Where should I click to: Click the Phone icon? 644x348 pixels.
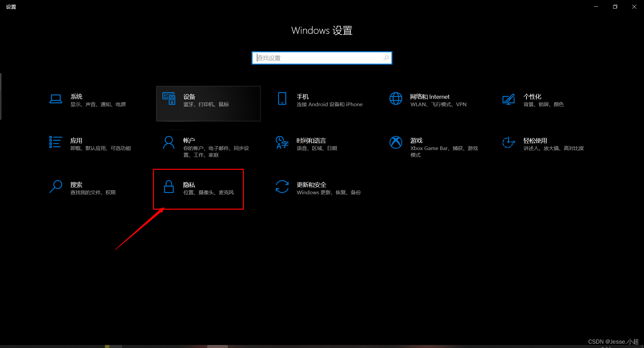(282, 99)
